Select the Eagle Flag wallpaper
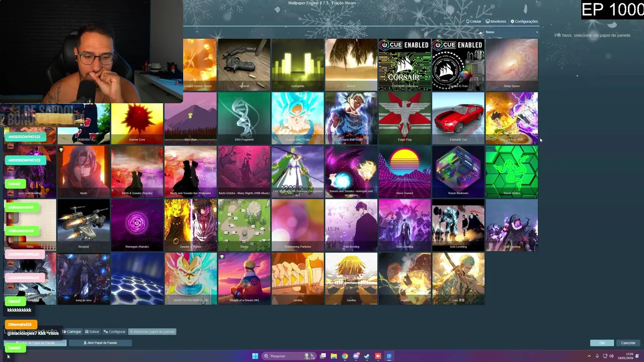Viewport: 644px width, 362px height. coord(405,118)
